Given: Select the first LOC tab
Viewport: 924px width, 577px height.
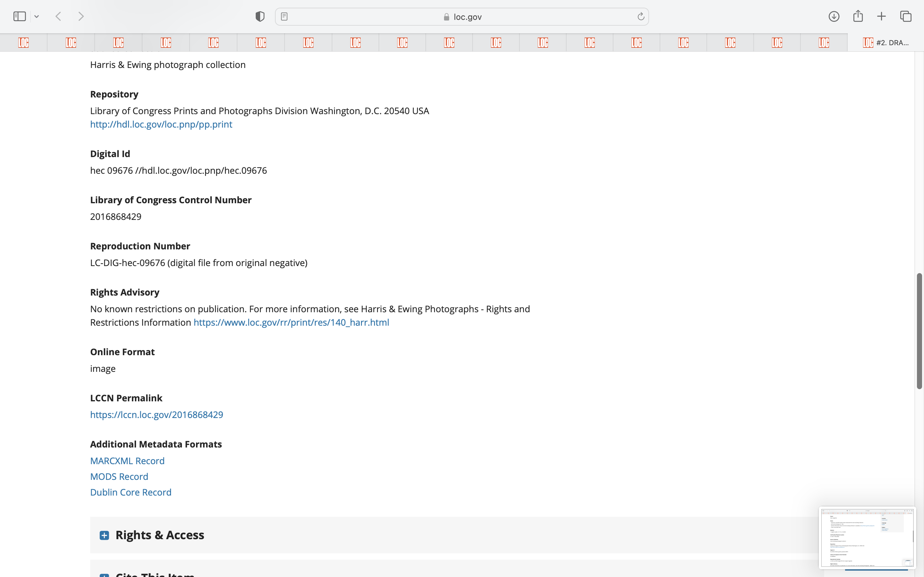Looking at the screenshot, I should point(24,43).
